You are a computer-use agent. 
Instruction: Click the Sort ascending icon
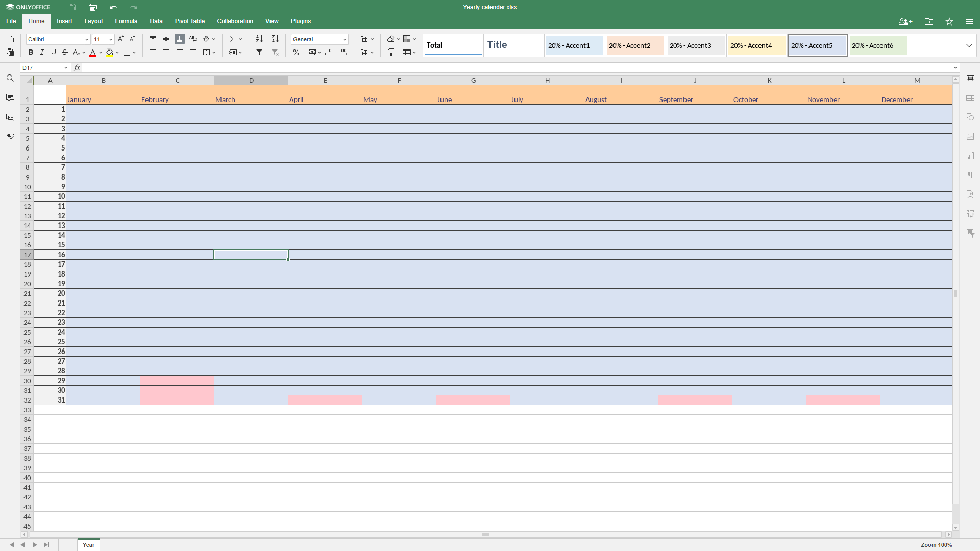click(x=259, y=39)
